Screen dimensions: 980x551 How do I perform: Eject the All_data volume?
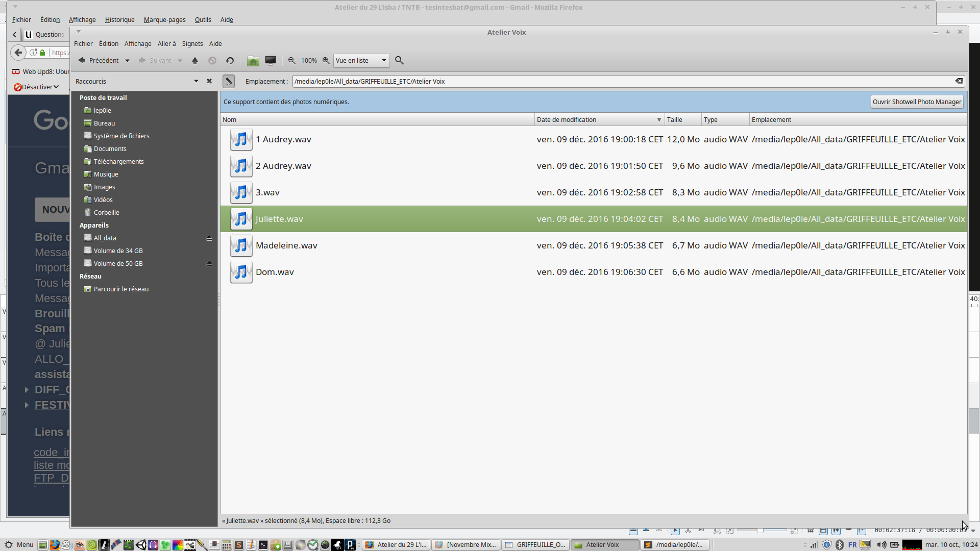[x=209, y=238]
